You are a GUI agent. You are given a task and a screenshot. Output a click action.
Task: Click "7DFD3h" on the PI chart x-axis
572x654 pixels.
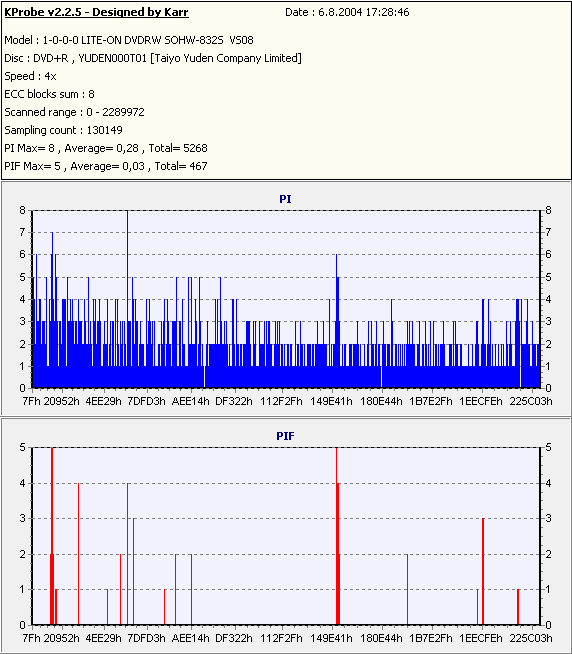pyautogui.click(x=146, y=401)
